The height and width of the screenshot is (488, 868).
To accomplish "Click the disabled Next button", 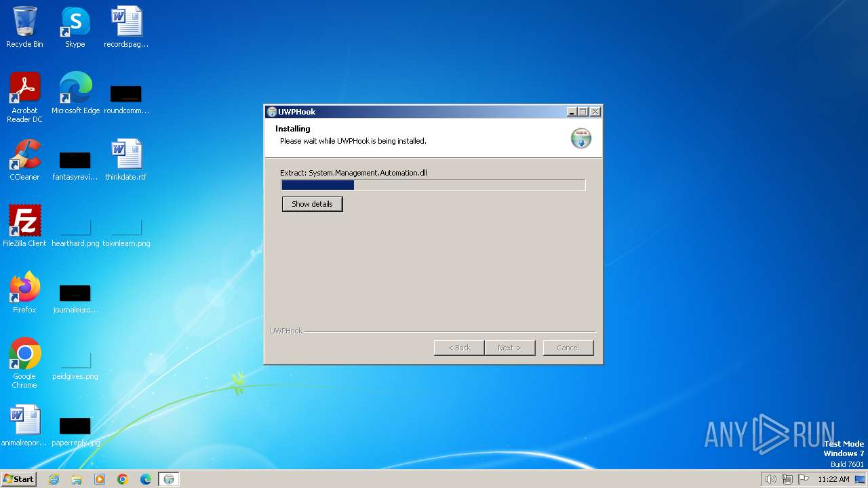I will click(510, 348).
